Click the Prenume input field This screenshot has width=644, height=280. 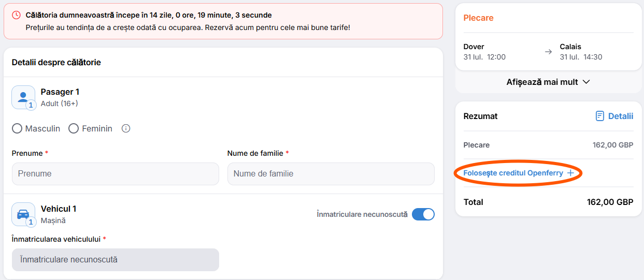(116, 174)
